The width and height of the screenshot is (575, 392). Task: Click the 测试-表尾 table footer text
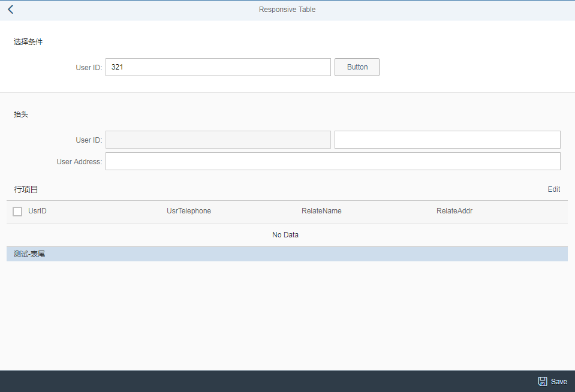(29, 254)
